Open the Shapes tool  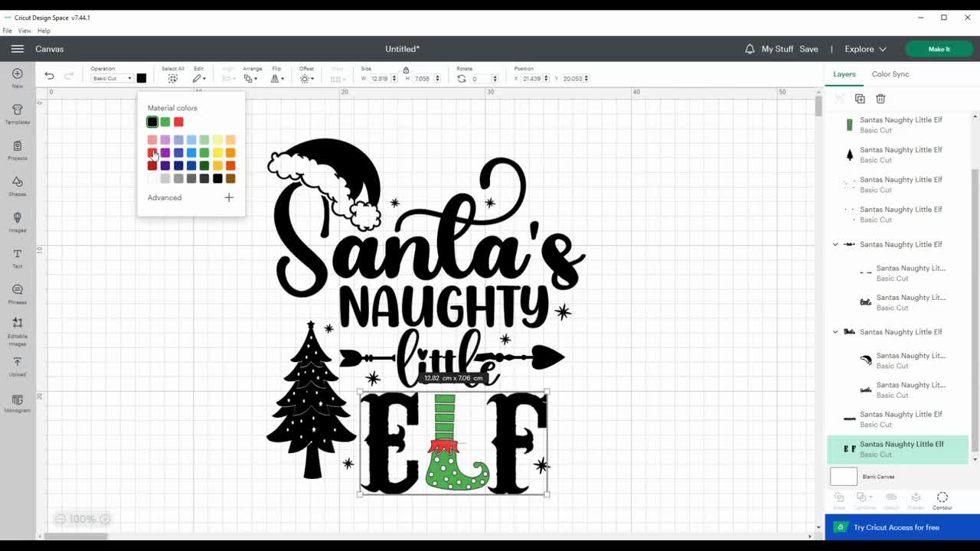click(17, 182)
